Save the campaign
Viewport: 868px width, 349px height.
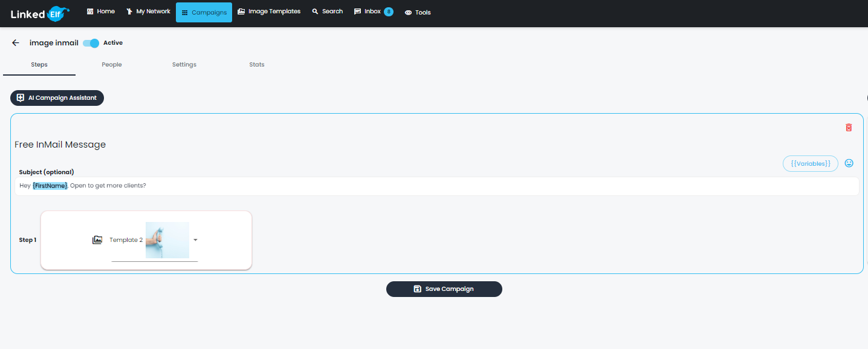coord(444,289)
